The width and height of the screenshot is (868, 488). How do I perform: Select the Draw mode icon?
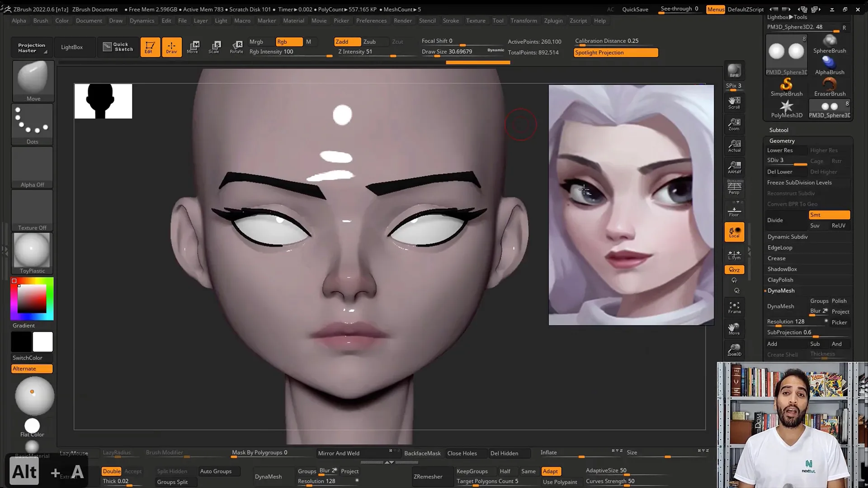click(171, 47)
